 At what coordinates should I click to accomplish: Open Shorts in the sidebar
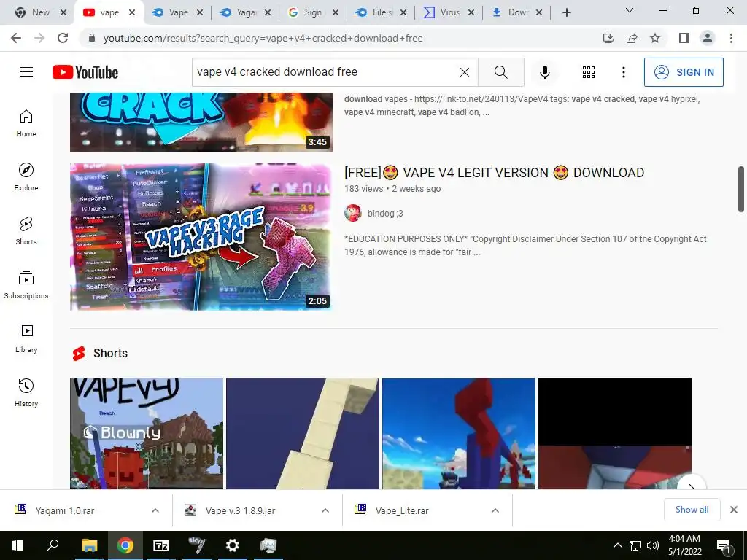pyautogui.click(x=26, y=231)
